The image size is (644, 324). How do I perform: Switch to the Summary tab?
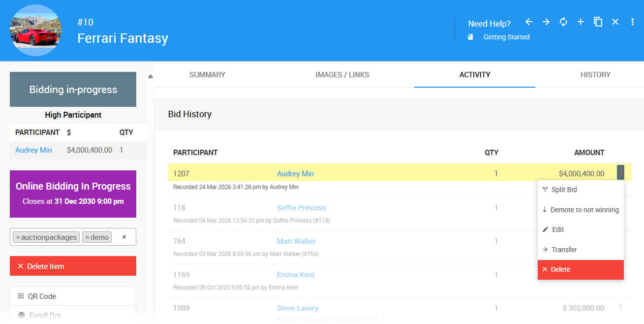coord(207,75)
